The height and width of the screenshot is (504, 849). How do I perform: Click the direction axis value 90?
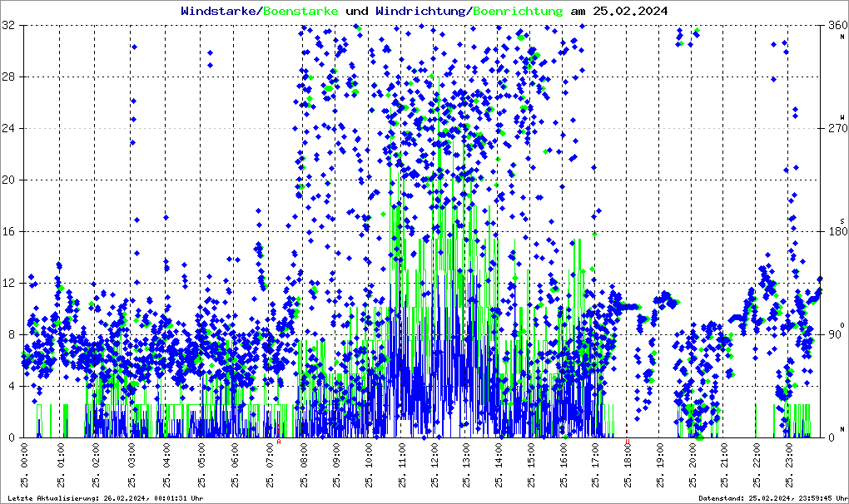point(834,334)
